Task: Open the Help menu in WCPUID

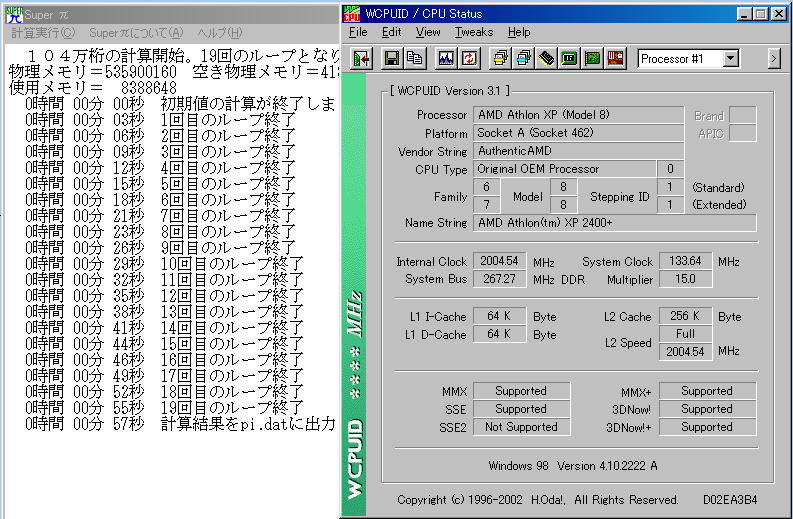Action: coord(519,32)
